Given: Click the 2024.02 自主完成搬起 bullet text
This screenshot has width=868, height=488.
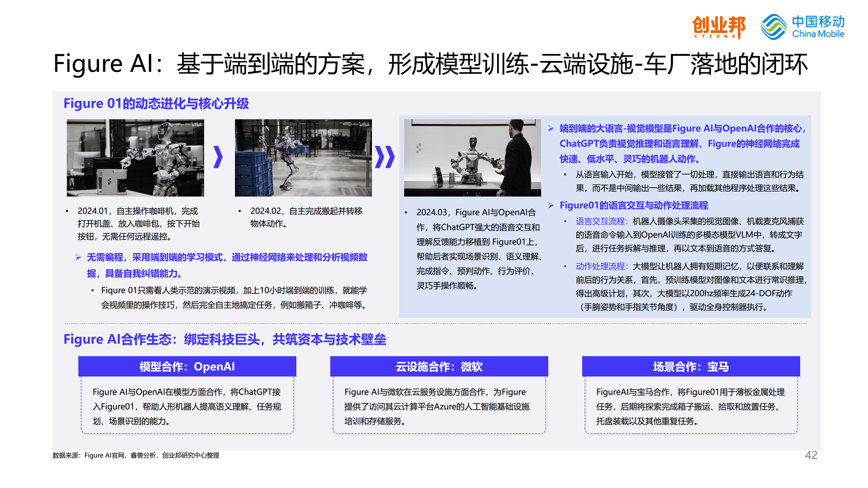Looking at the screenshot, I should (x=306, y=217).
